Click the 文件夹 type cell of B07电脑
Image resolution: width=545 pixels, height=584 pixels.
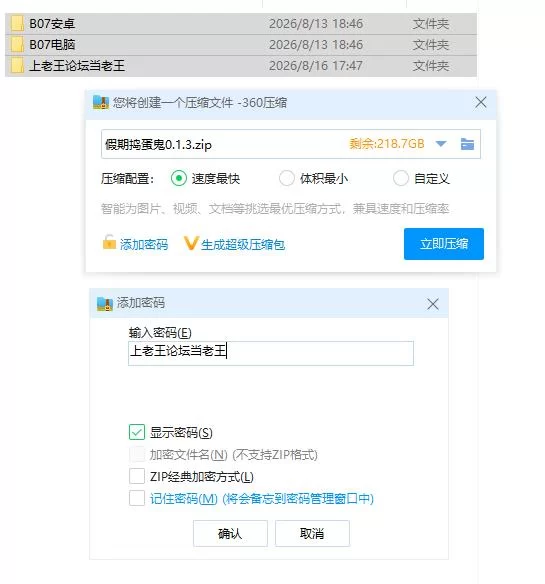[x=431, y=45]
